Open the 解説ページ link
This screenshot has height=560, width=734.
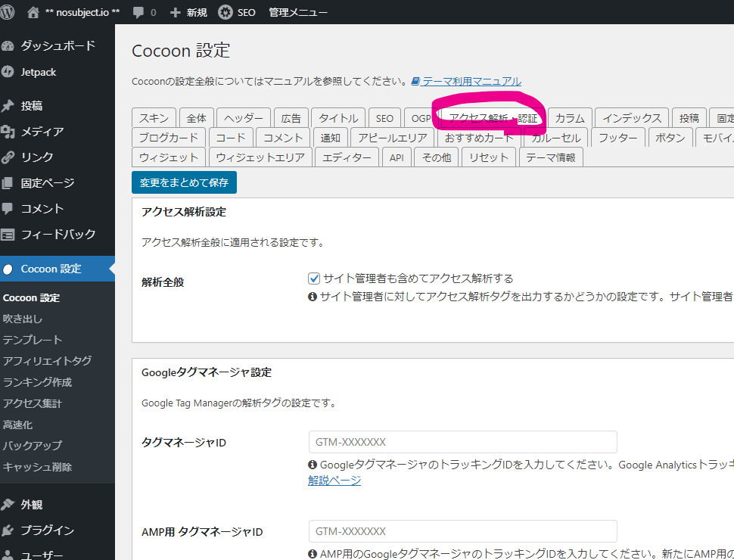tap(334, 480)
